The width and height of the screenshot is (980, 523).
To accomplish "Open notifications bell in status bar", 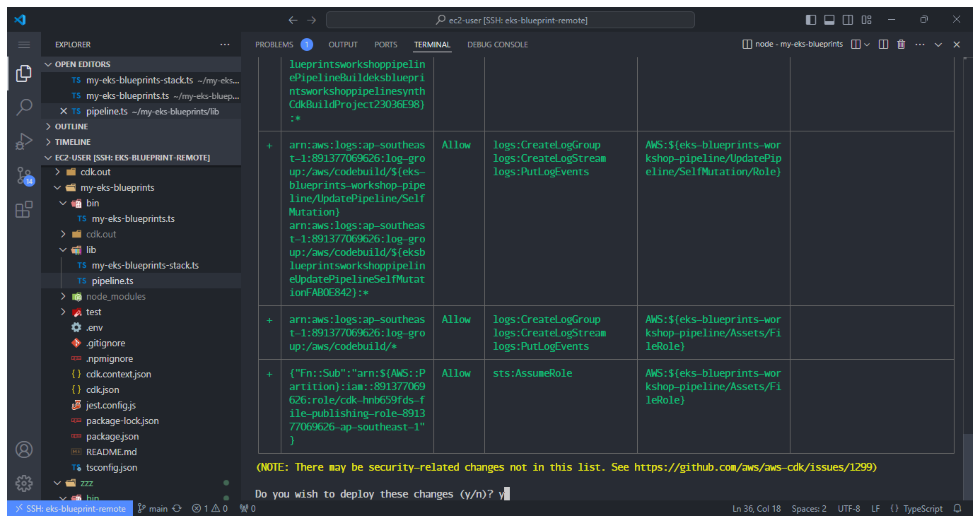I will click(x=958, y=508).
